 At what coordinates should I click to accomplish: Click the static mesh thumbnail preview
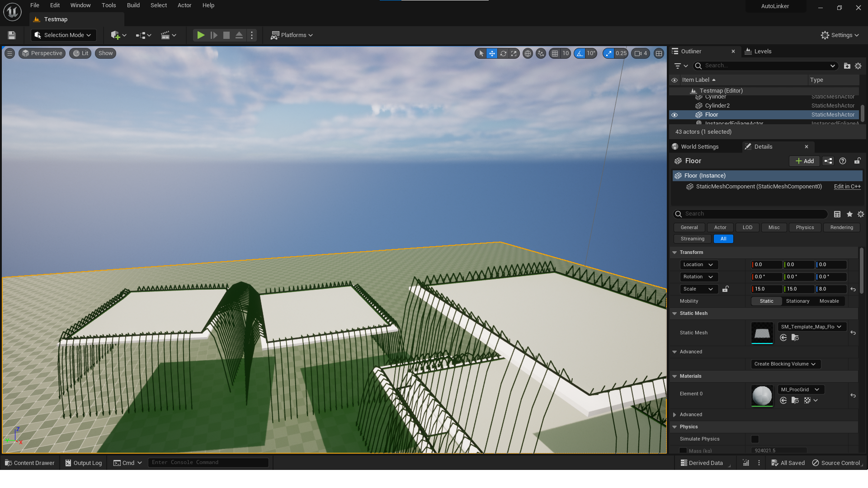762,333
